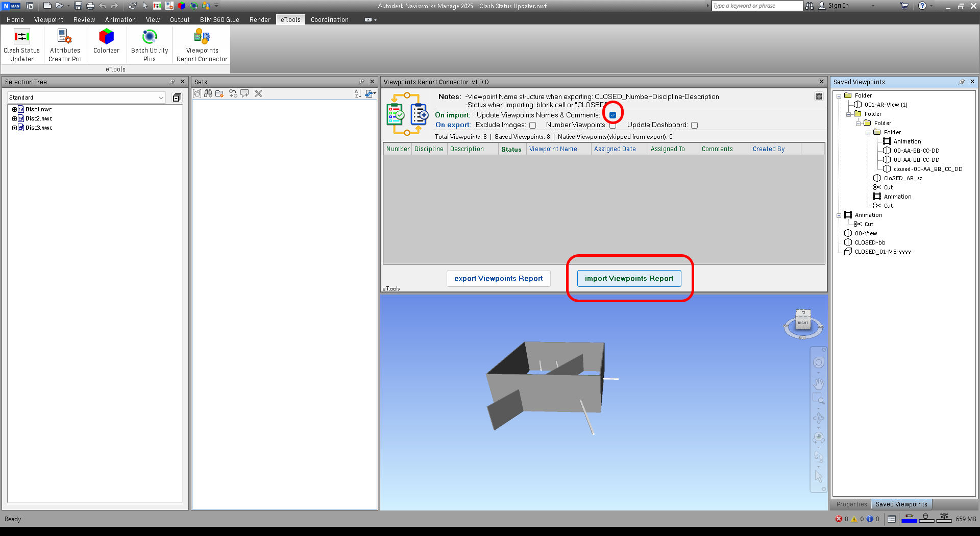
Task: Toggle auto-hide pin on Sets panel
Action: click(x=362, y=82)
